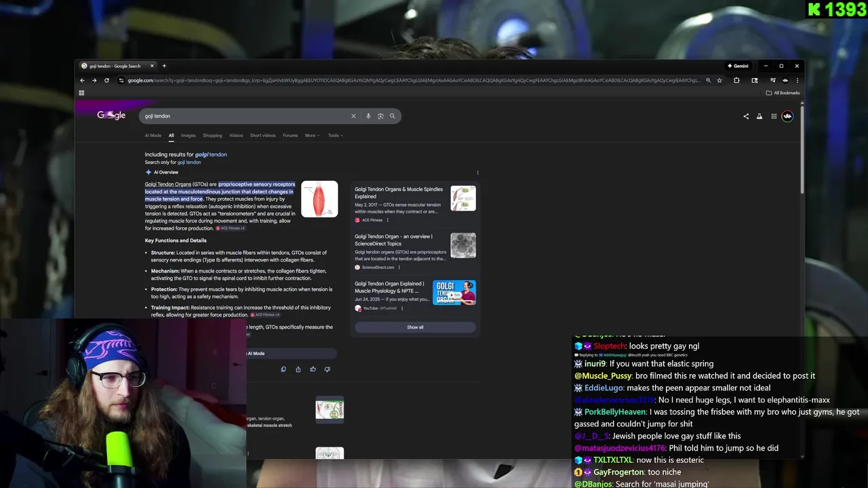Screen dimensions: 868x488
Task: Click the 'Golgi Tendon Organs' underlined term
Action: (x=168, y=184)
